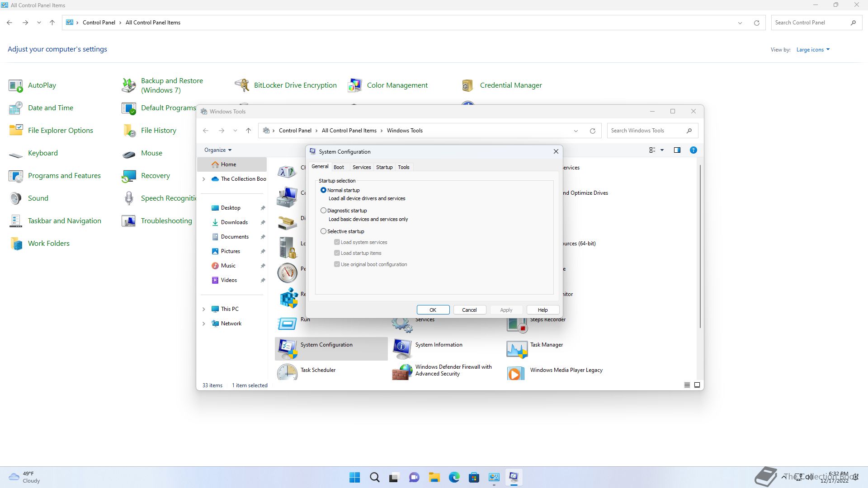Viewport: 868px width, 488px height.
Task: Open Date and Time settings
Action: click(x=41, y=108)
